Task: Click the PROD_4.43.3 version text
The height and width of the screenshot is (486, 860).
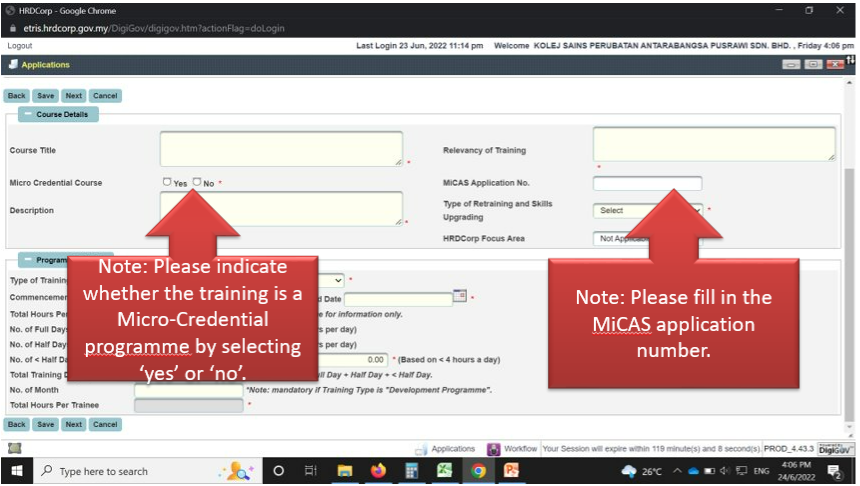Action: point(789,449)
